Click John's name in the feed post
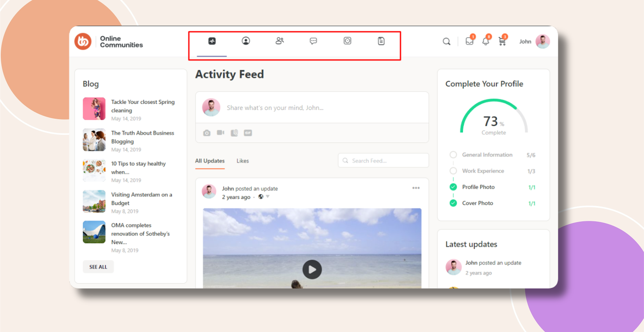This screenshot has width=644, height=332. click(x=228, y=188)
